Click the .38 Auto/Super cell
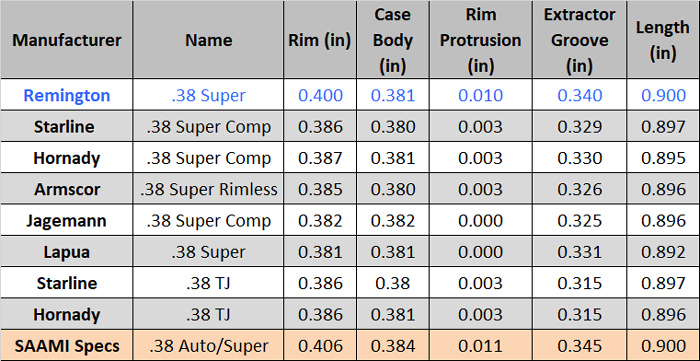The width and height of the screenshot is (700, 361). tap(208, 346)
